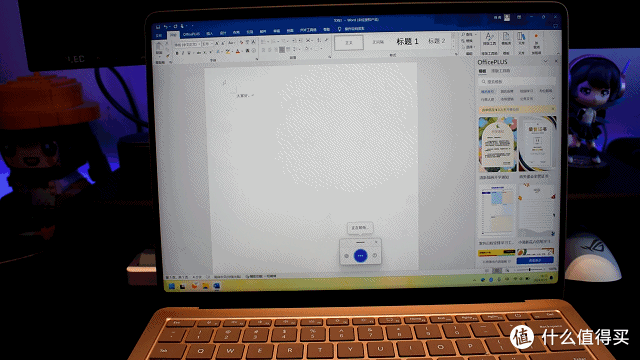The image size is (640, 360).
Task: Open the 文件 tab at far left of ribbon
Action: tap(159, 36)
